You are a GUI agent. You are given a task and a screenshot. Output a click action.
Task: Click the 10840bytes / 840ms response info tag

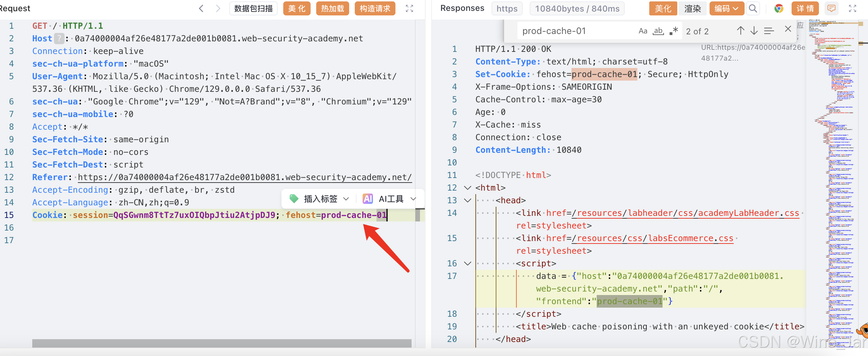pos(577,8)
